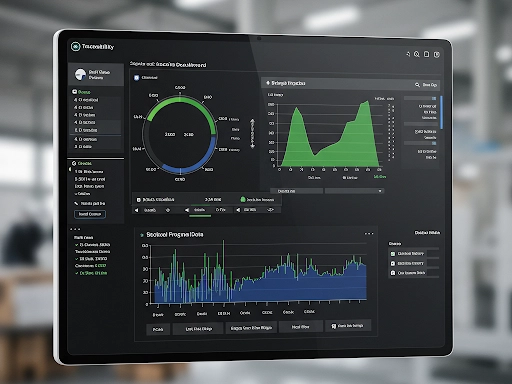Click the search icon in area-chart panel header
The image size is (512, 384).
[x=417, y=85]
